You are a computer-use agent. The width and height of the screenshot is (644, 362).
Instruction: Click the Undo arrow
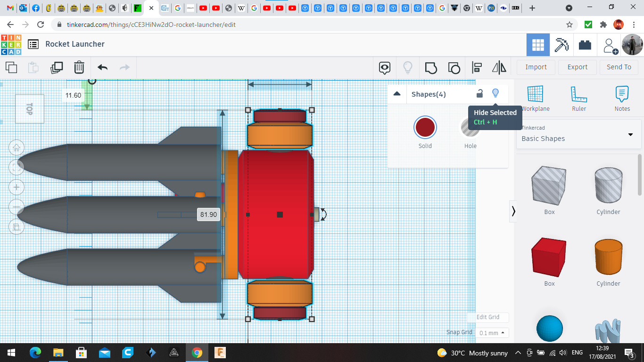pyautogui.click(x=102, y=67)
